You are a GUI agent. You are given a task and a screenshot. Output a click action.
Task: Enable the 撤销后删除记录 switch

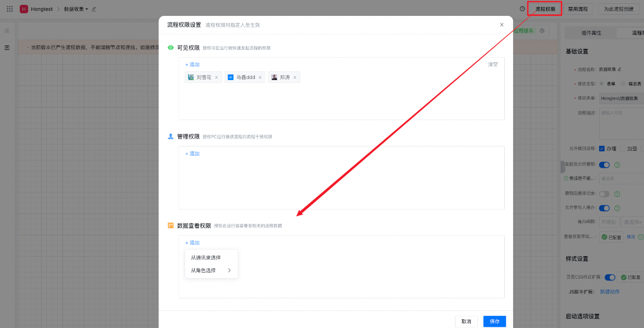click(x=604, y=194)
